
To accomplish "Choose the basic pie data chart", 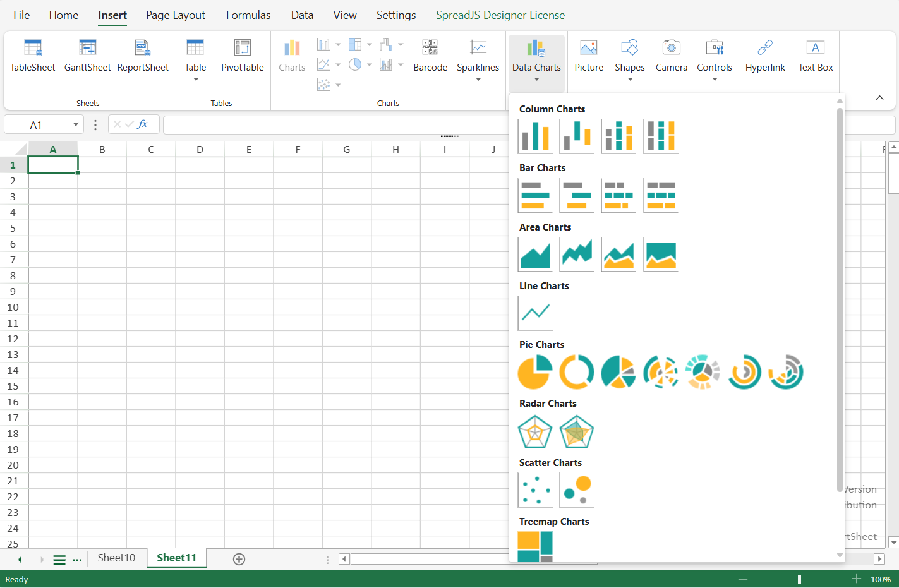I will point(535,372).
